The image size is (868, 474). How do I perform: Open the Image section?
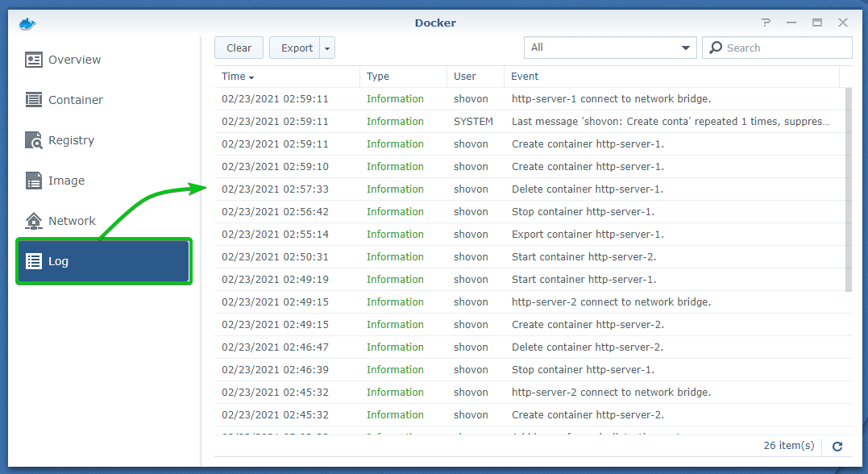click(x=104, y=181)
